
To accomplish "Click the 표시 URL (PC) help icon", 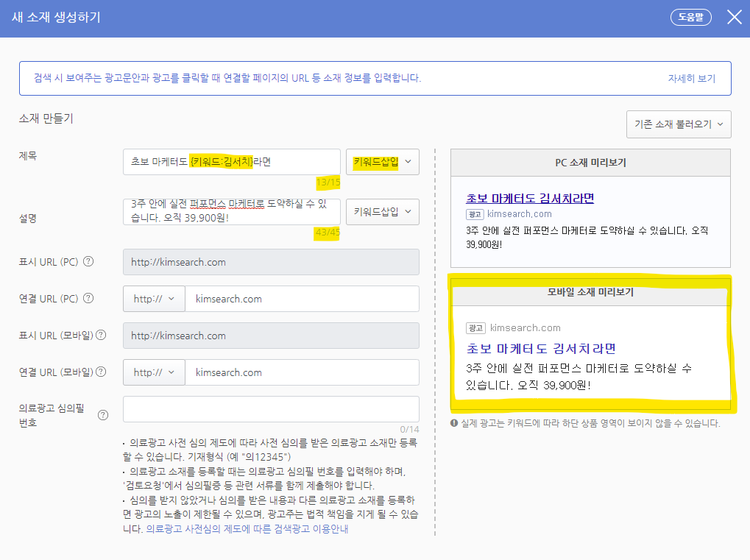I will pos(88,261).
